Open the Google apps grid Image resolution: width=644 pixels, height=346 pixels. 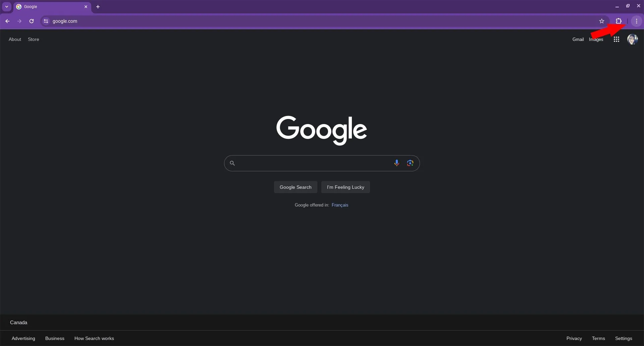(616, 40)
